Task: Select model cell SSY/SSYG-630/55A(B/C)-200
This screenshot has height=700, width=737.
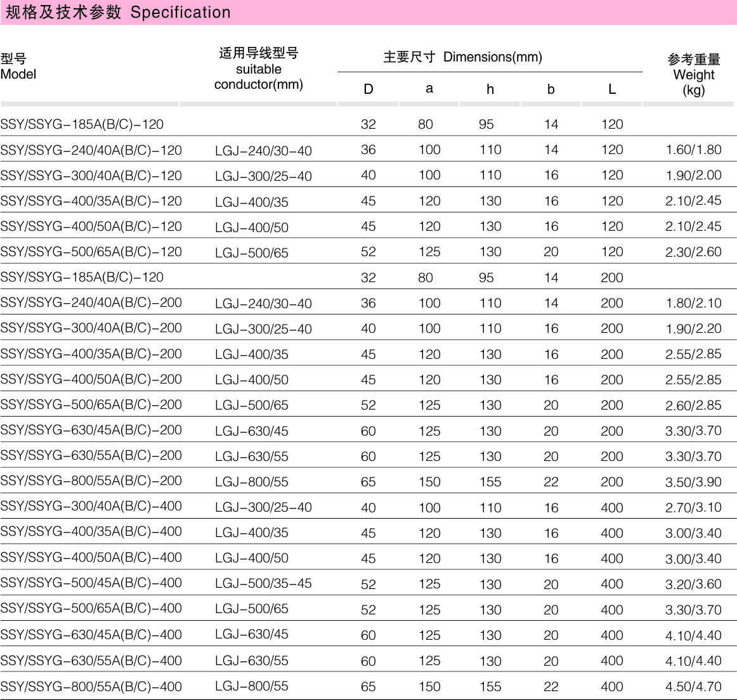Action: [91, 455]
